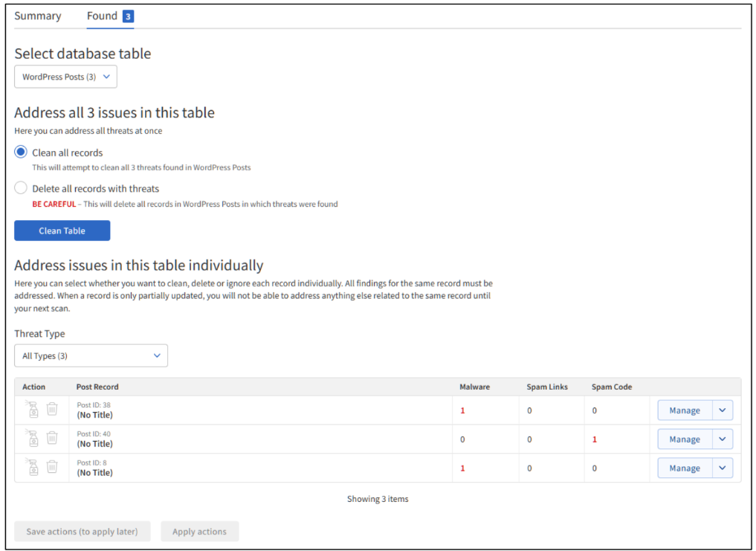Open the Threat Type filter showing All Types
The image size is (756, 551).
91,355
